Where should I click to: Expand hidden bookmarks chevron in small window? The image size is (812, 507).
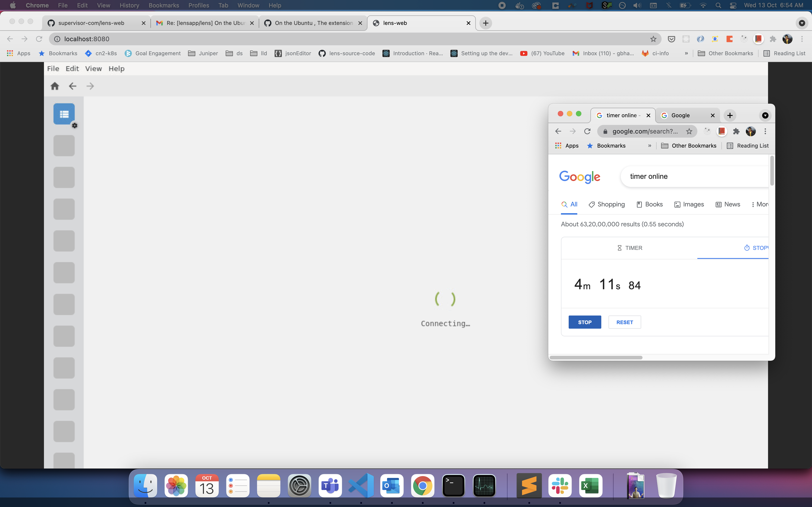pyautogui.click(x=650, y=146)
